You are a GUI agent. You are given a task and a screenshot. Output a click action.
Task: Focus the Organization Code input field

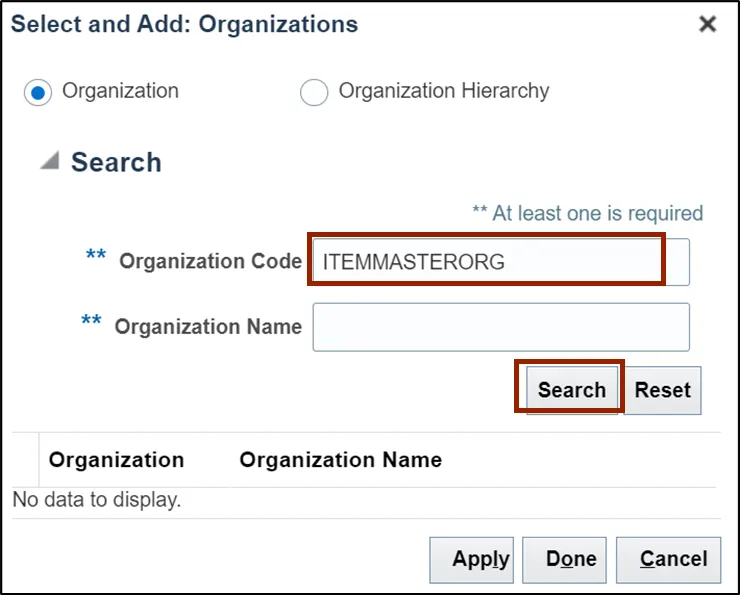point(501,262)
